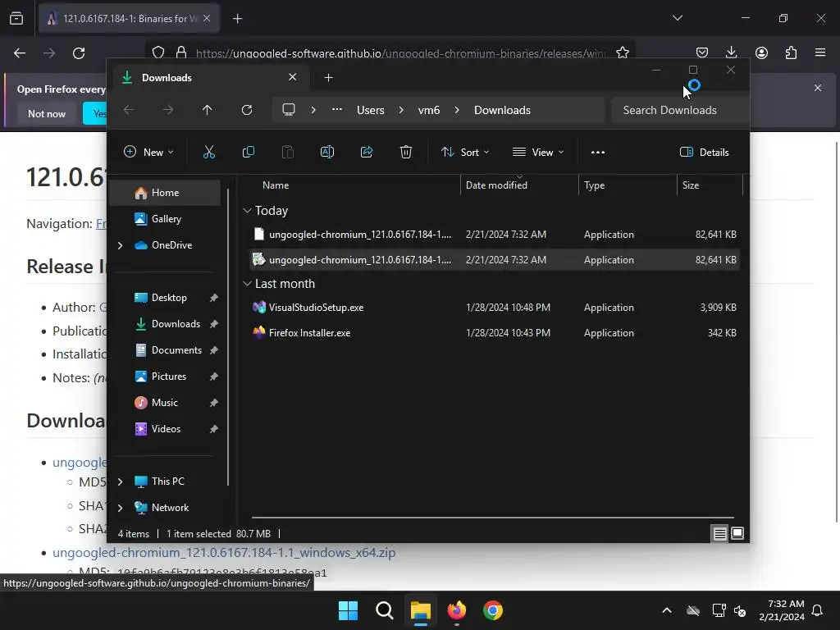Expand the This PC tree node
This screenshot has height=630, width=840.
(120, 482)
